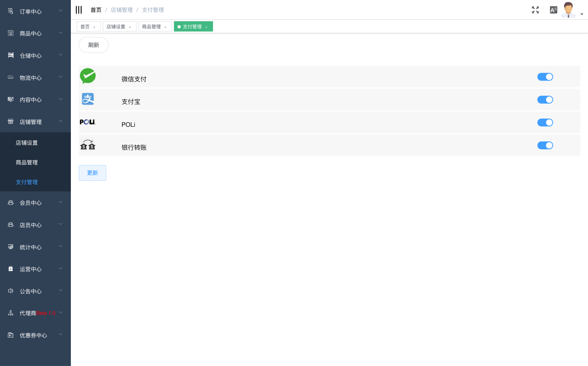Expand the 订单中心 sidebar menu
The height and width of the screenshot is (366, 588).
[x=35, y=11]
